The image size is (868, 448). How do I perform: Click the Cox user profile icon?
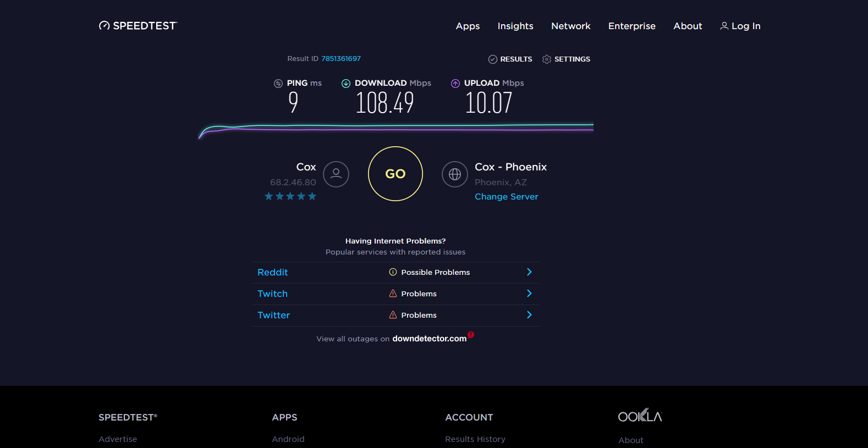point(336,174)
